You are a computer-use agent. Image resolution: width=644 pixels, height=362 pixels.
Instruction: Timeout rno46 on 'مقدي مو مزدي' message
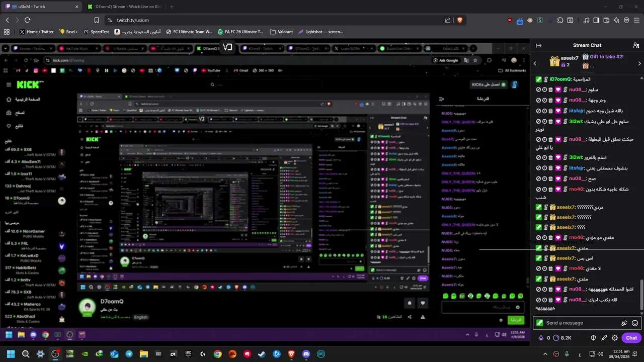544,237
